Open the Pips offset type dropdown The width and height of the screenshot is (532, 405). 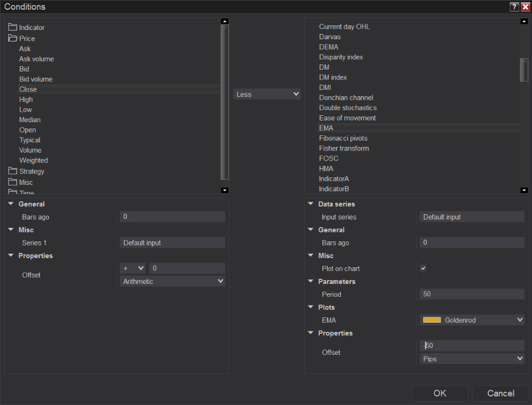pyautogui.click(x=472, y=358)
